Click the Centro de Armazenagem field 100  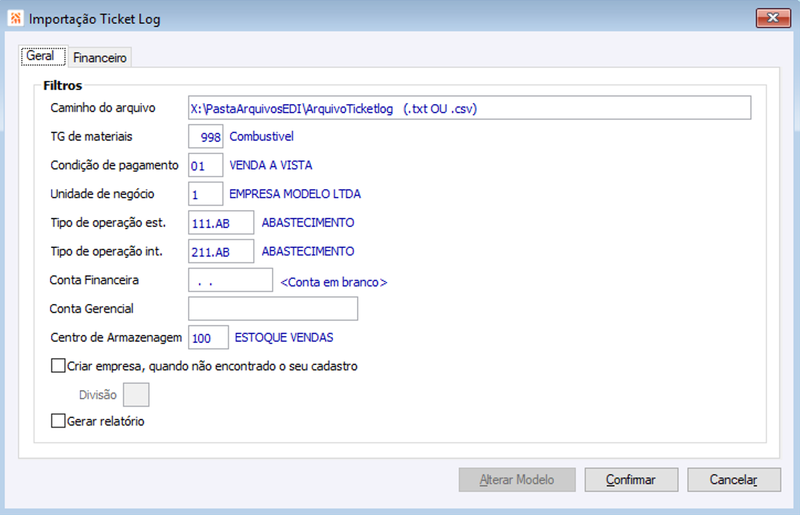(208, 337)
